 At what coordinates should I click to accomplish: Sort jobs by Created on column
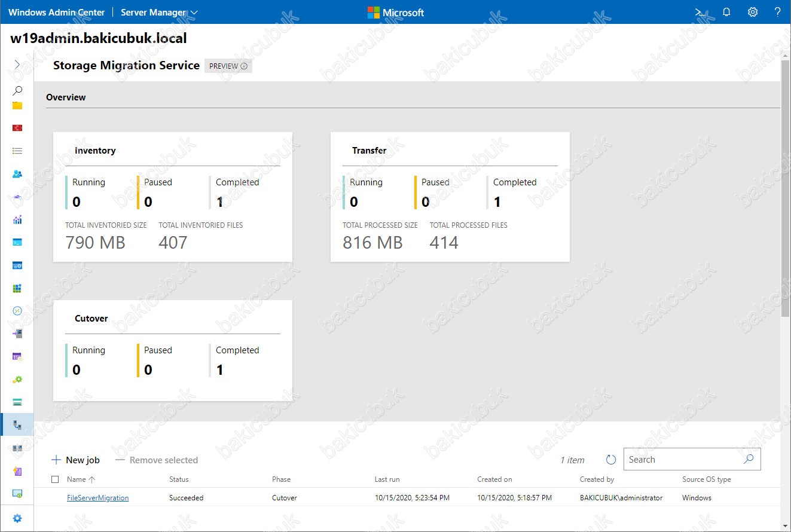point(494,479)
